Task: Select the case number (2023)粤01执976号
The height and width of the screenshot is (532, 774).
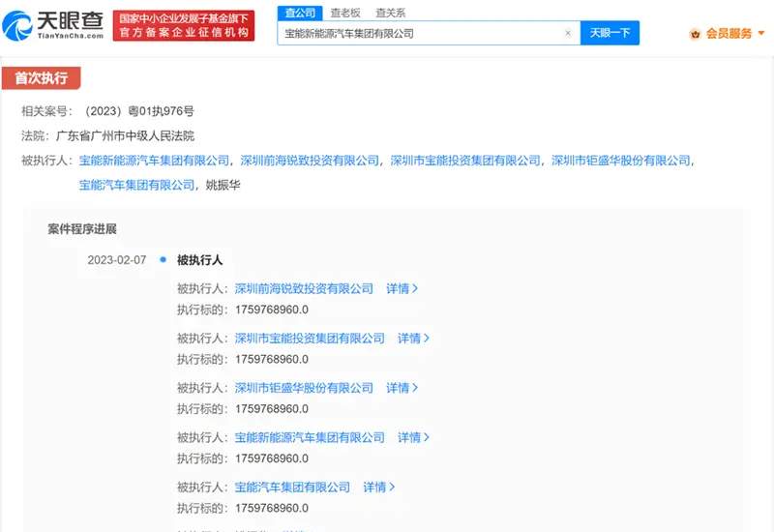Action: (x=136, y=111)
